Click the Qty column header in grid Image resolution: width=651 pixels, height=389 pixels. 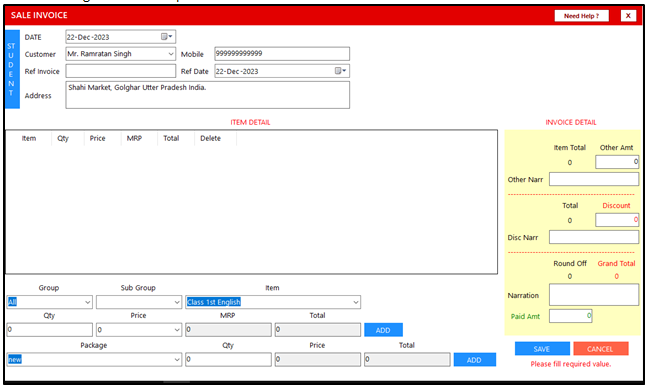[x=63, y=138]
